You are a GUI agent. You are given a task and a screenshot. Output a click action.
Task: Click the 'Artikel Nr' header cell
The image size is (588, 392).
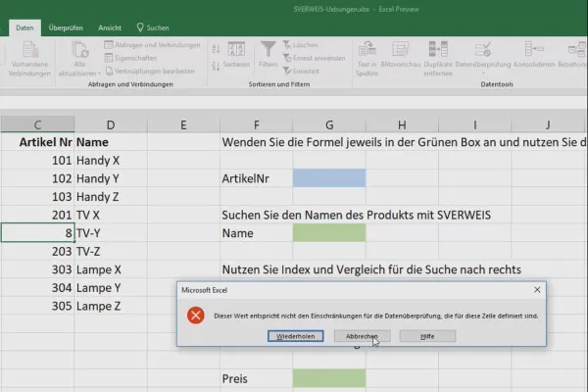37,142
